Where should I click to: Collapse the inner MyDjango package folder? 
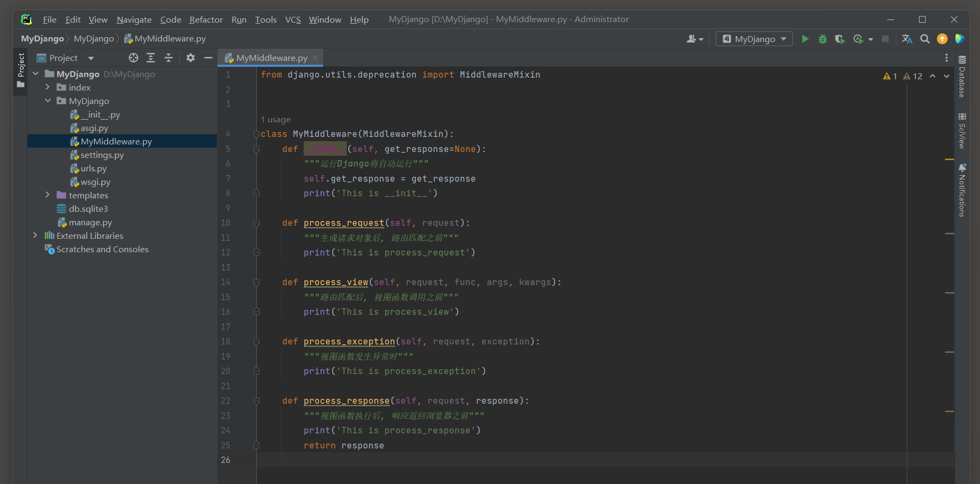click(47, 101)
